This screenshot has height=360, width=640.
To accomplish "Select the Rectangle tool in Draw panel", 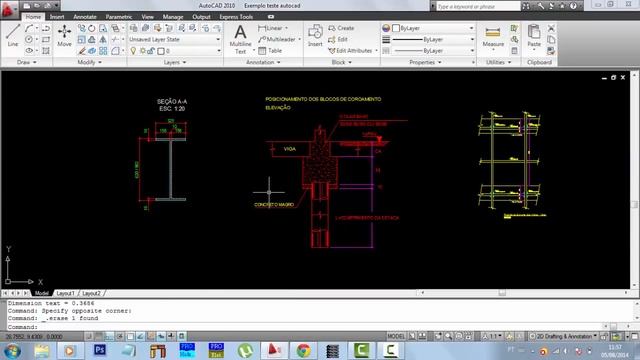I will tap(46, 40).
